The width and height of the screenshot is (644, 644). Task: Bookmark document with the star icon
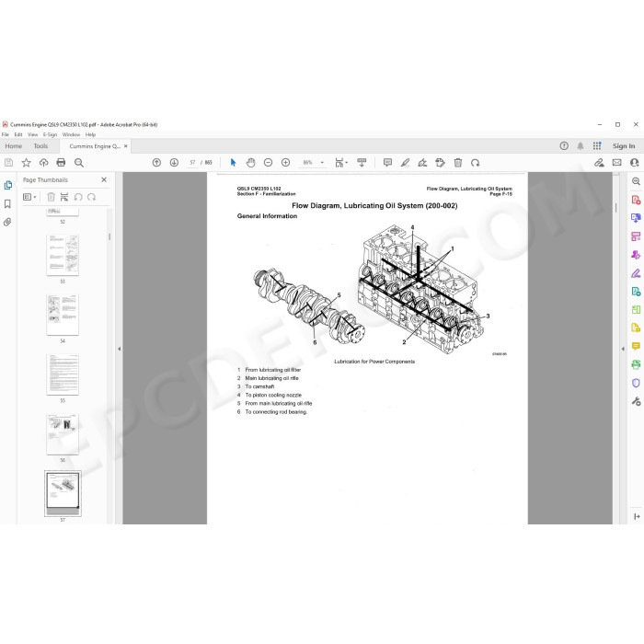[27, 163]
